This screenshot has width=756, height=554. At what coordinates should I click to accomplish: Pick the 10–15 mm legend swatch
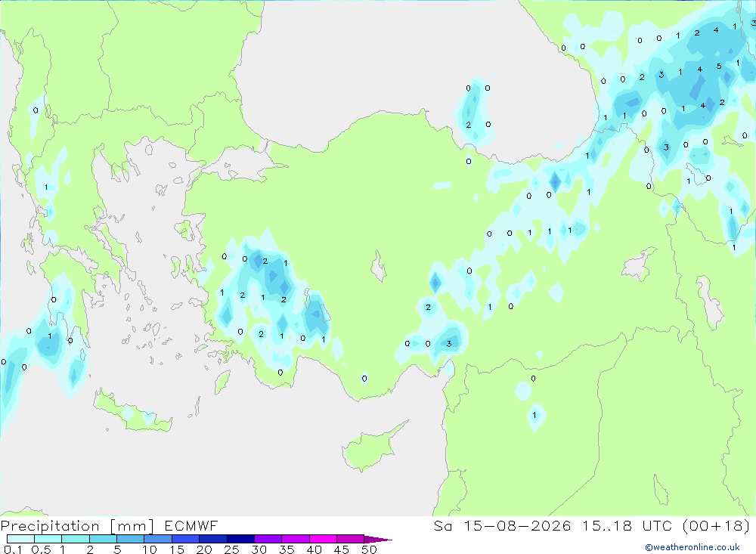point(158,539)
